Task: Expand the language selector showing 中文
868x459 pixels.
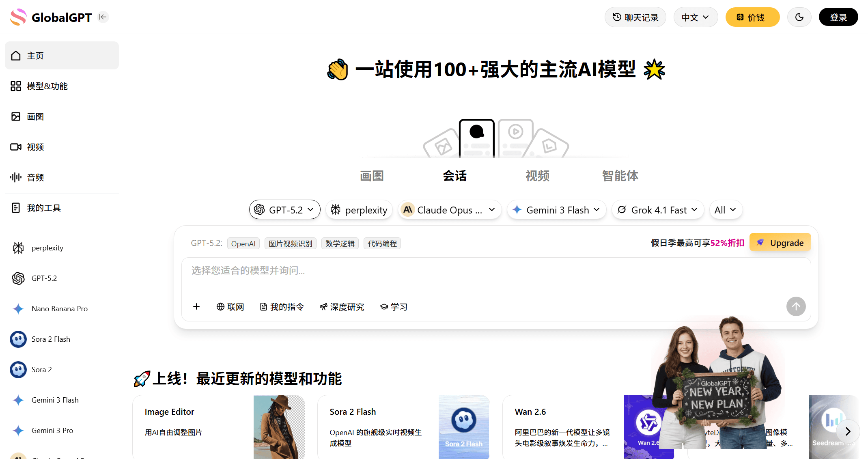Action: (x=695, y=17)
